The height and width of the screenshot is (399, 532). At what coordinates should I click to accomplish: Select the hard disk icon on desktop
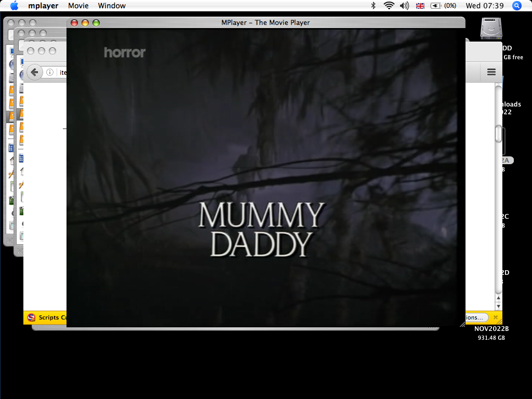[x=491, y=29]
